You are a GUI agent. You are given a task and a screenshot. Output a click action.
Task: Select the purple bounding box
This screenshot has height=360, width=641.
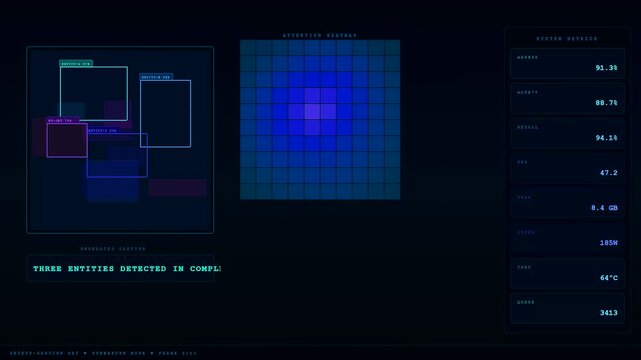click(67, 140)
